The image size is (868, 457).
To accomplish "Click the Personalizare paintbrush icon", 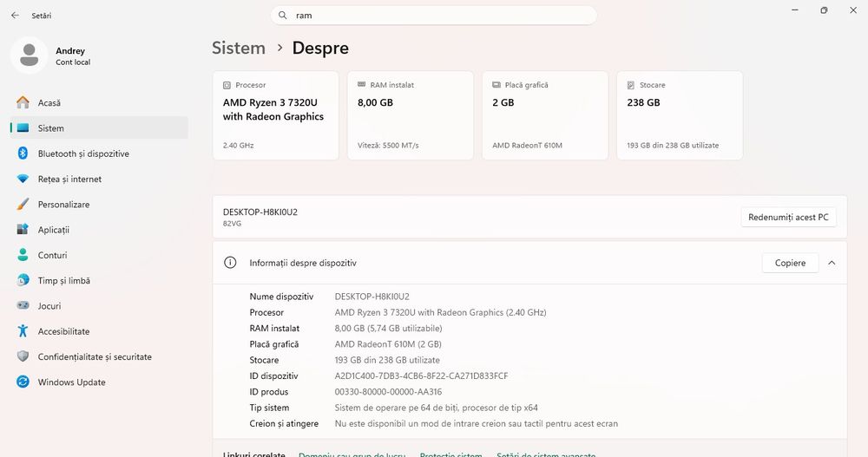I will click(x=23, y=204).
